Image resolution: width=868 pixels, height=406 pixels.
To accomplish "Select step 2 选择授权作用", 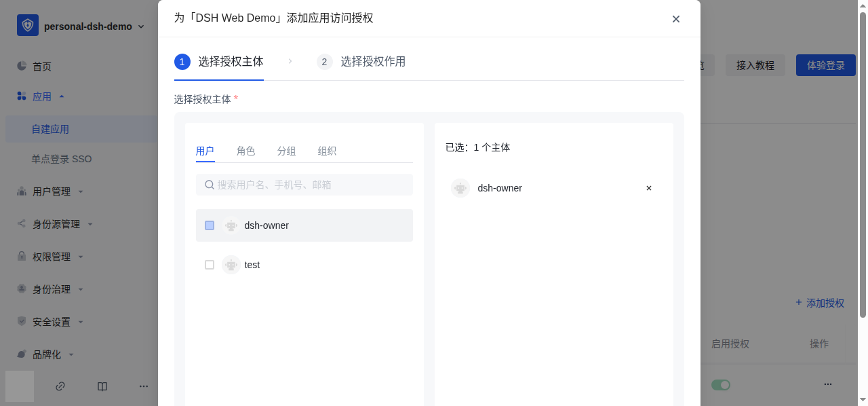I will 361,62.
